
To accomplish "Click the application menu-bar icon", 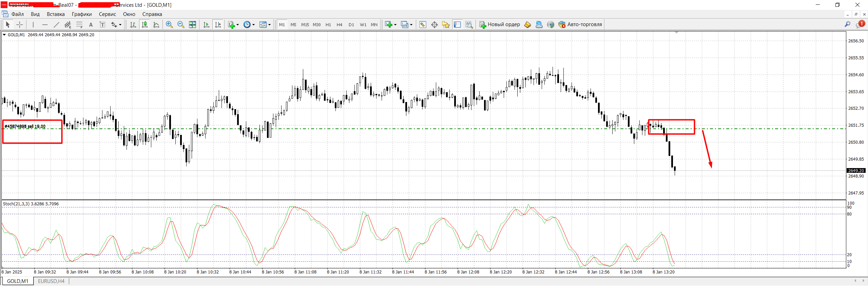I will [5, 14].
